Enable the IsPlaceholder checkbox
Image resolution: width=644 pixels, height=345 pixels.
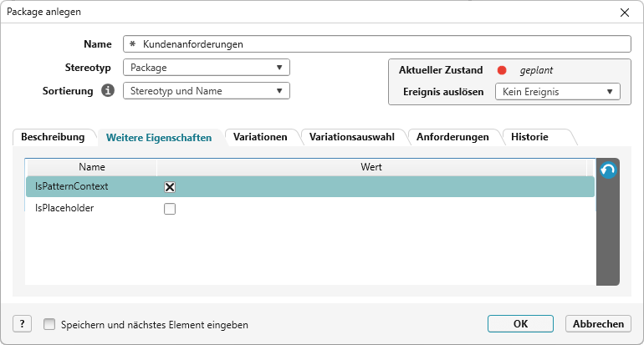click(170, 209)
